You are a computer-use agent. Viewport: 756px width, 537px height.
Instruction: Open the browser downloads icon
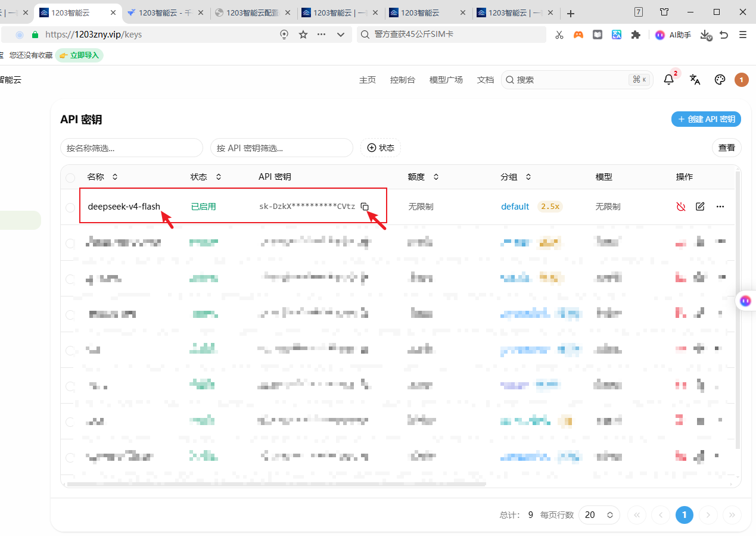(x=706, y=35)
